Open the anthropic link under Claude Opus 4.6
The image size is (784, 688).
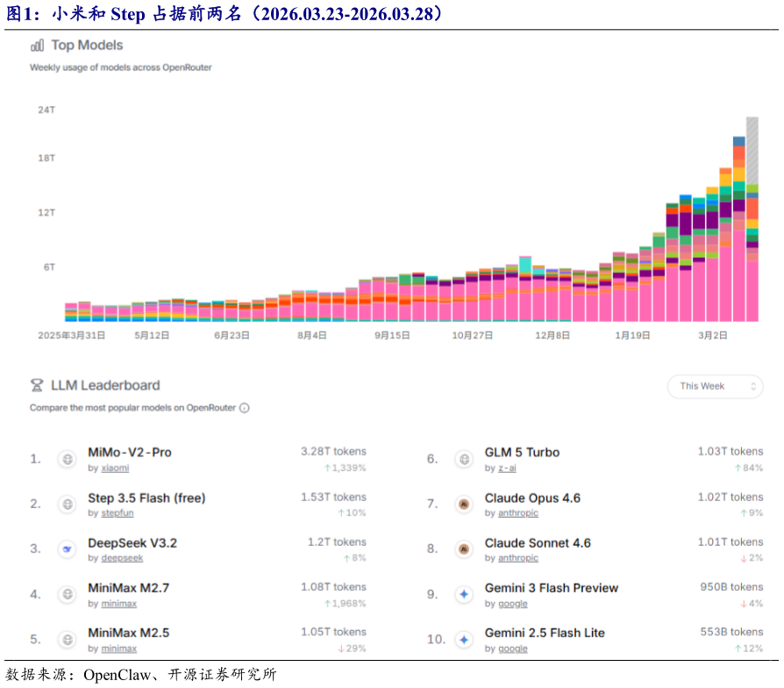tap(518, 512)
